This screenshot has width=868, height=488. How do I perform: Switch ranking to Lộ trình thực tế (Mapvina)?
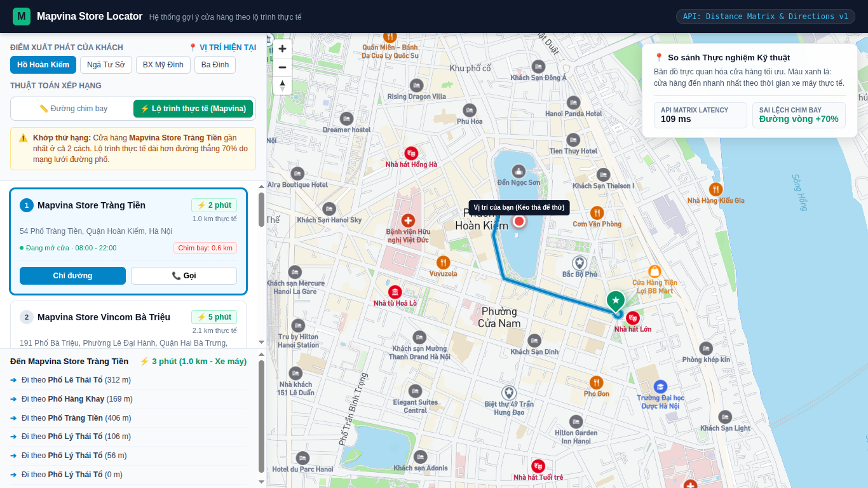pyautogui.click(x=193, y=109)
